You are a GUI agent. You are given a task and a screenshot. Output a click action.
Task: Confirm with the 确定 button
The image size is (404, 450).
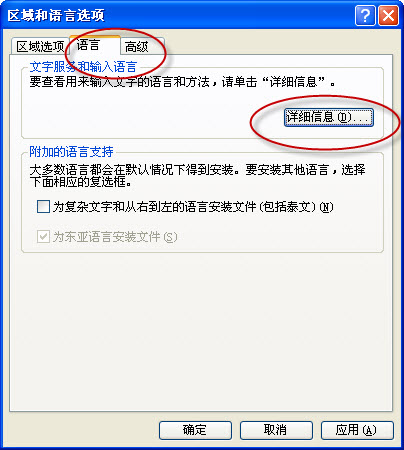tap(195, 430)
